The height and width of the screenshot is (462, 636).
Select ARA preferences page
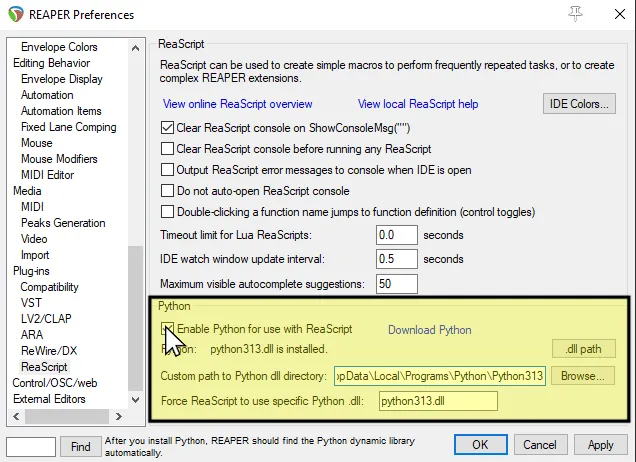32,335
